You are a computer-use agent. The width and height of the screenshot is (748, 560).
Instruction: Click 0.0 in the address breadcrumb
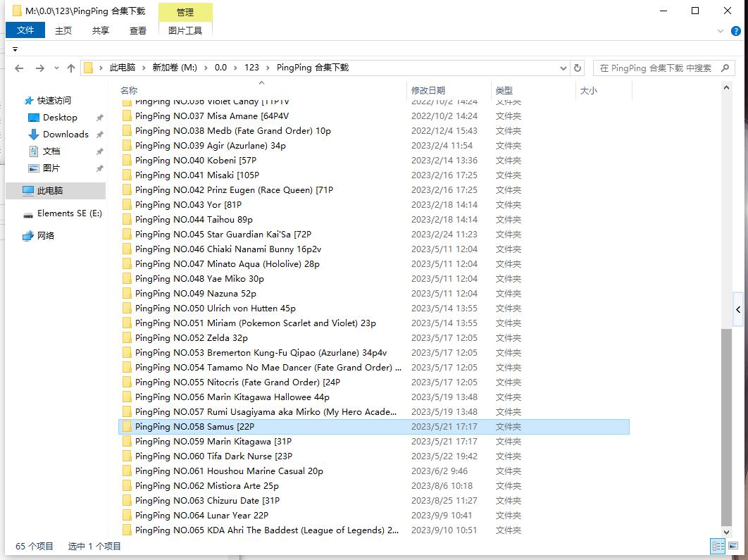[220, 68]
